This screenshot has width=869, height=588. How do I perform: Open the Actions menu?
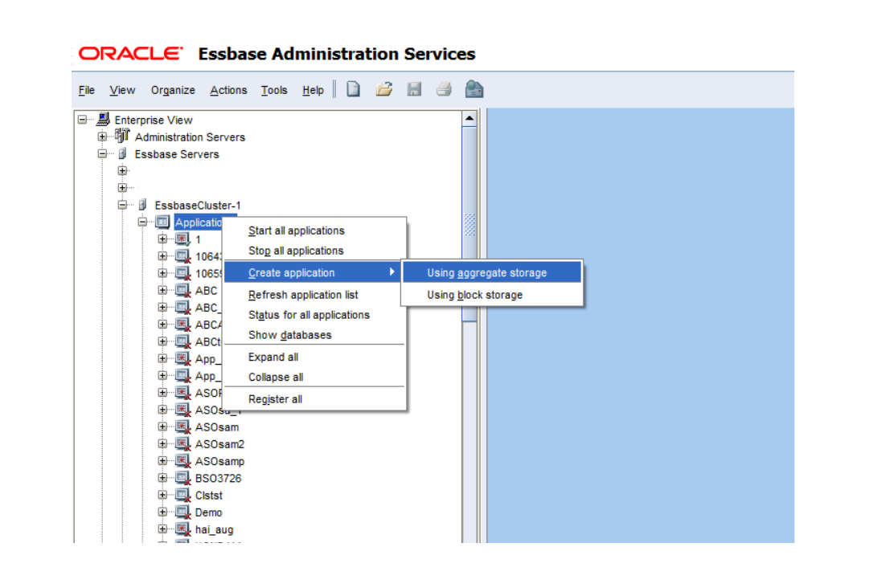click(228, 90)
